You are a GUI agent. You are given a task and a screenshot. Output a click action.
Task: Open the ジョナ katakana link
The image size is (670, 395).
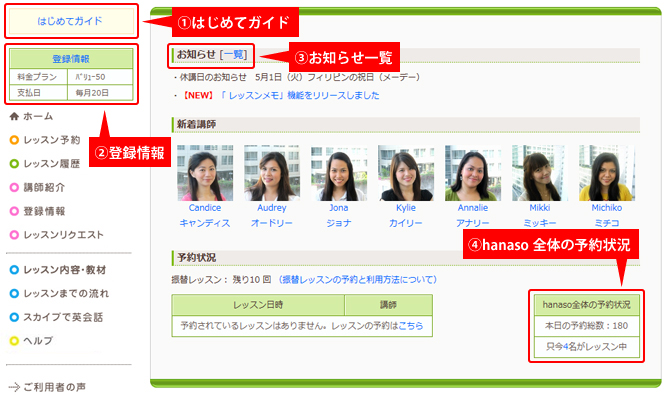pos(339,223)
